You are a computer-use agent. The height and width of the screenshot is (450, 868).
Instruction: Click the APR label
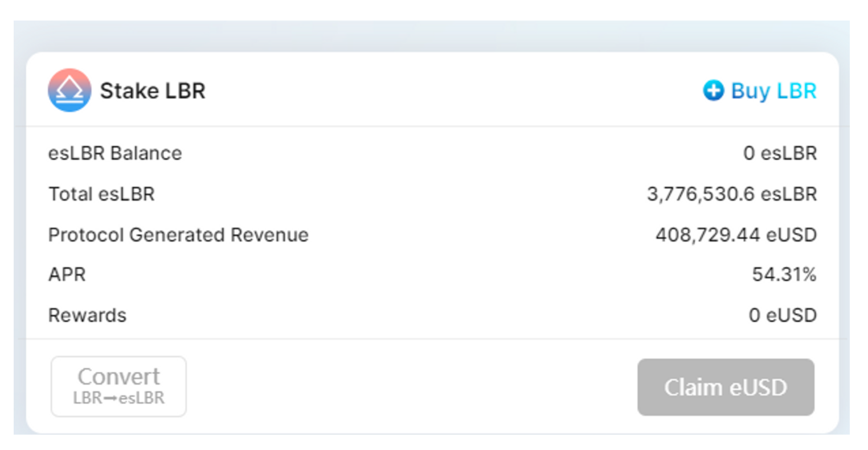pos(67,275)
